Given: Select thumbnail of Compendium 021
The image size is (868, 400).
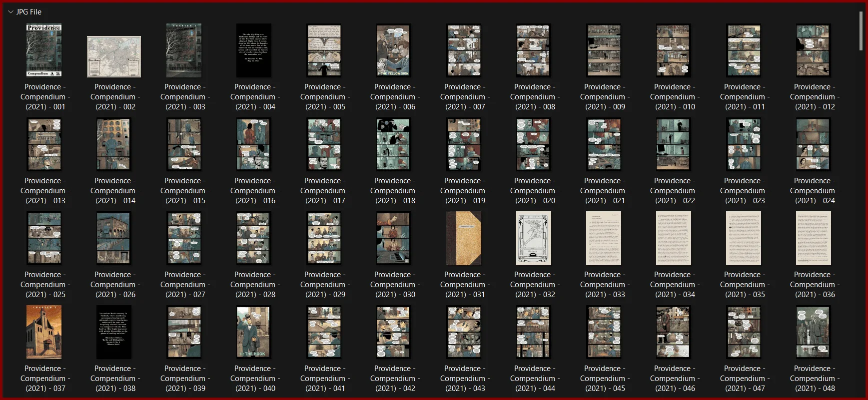Looking at the screenshot, I should 604,144.
